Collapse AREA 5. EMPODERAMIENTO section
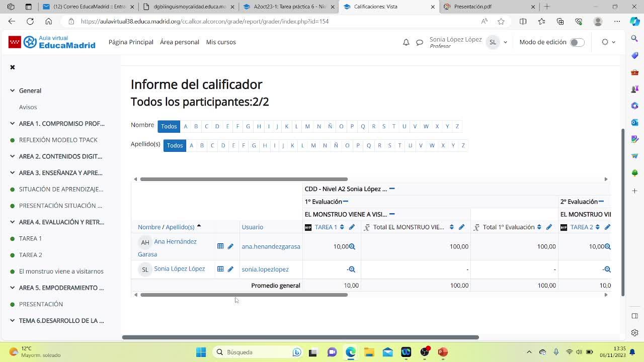Screen dimensions: 644x362 point(13,288)
